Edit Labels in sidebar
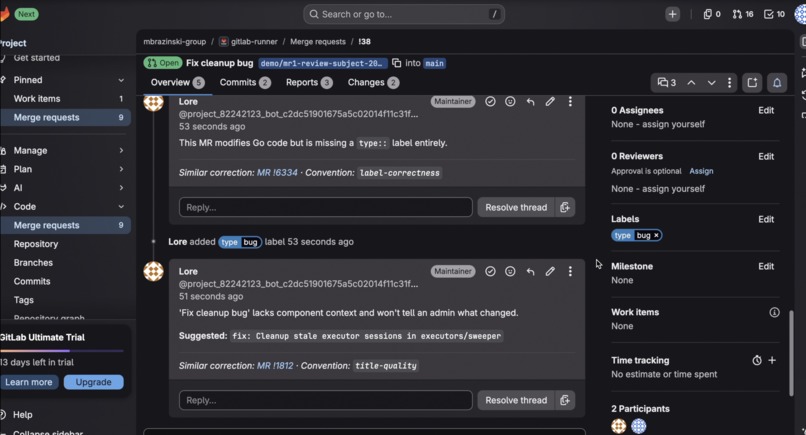 [766, 219]
